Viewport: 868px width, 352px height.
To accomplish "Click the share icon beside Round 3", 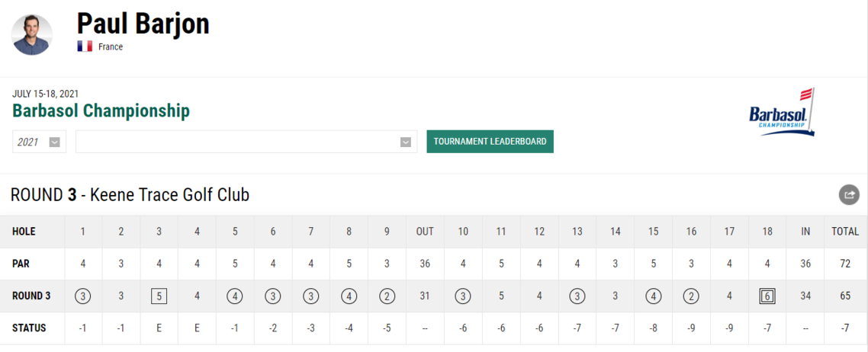I will [849, 194].
